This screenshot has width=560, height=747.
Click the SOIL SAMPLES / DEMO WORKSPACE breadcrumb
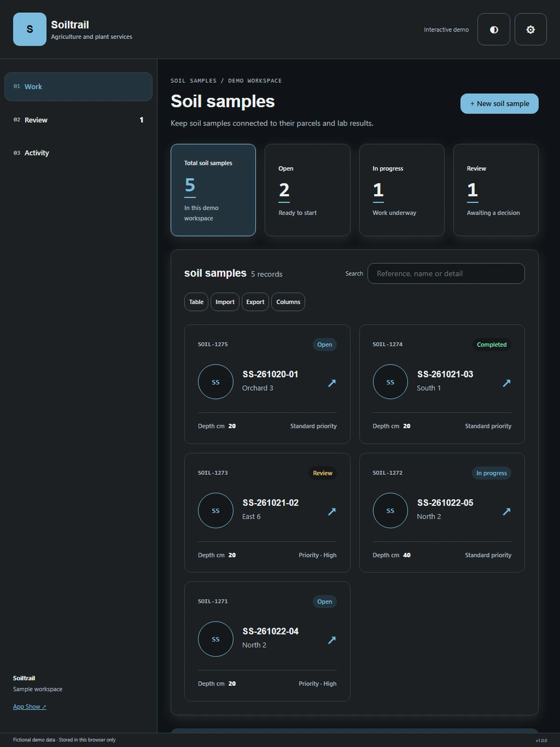coord(226,81)
